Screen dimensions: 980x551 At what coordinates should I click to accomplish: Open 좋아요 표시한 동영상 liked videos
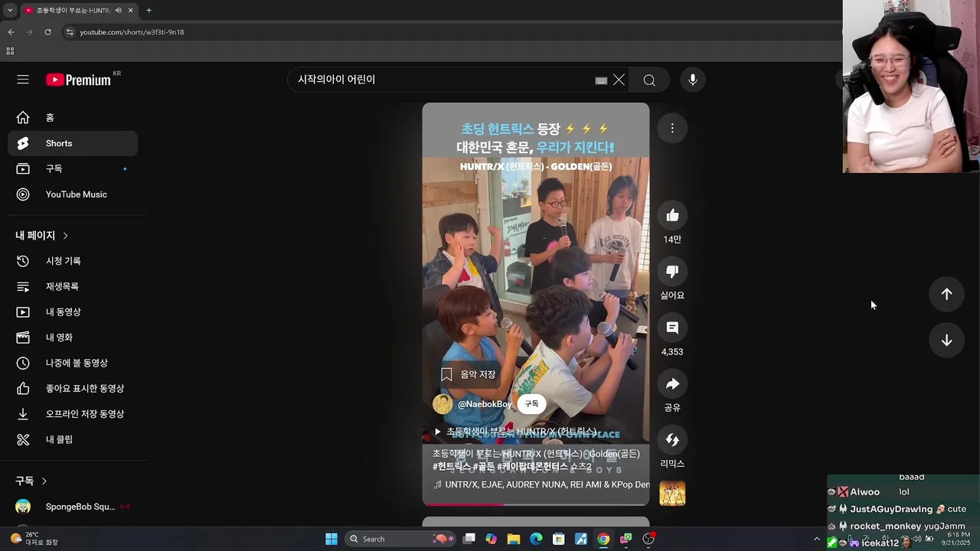tap(73, 389)
